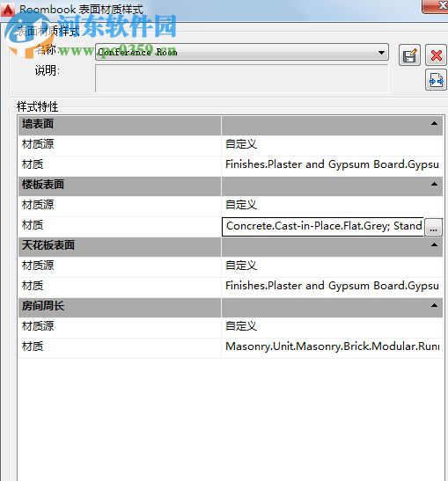Collapse the 天花板表面 section
Viewport: 448px width, 481px height.
pos(434,244)
